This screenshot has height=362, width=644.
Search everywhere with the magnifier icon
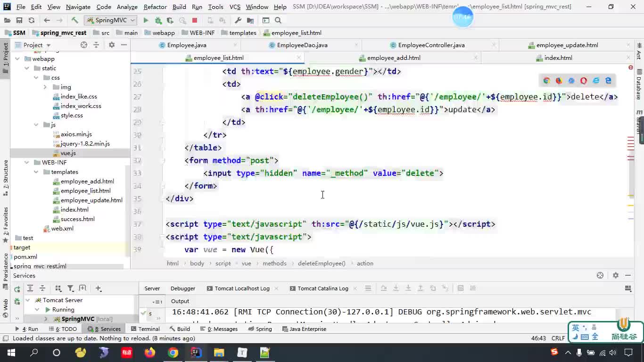tap(278, 20)
